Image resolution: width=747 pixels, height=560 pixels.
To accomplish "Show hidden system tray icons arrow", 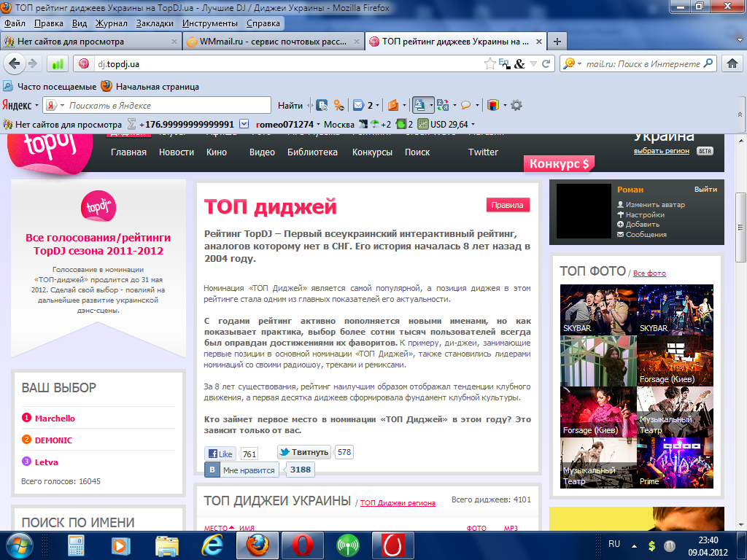I will click(634, 545).
